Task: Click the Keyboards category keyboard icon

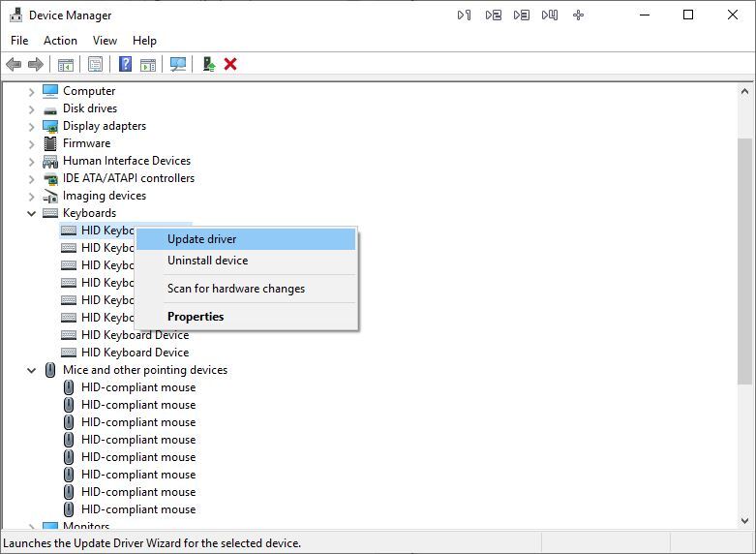Action: tap(50, 213)
